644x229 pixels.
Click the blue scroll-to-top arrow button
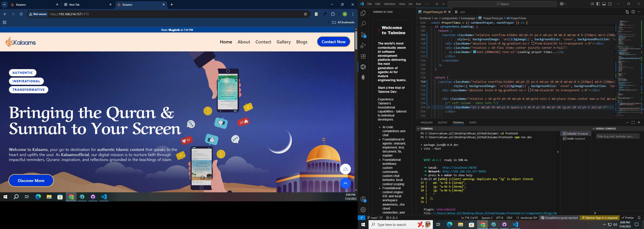(345, 184)
